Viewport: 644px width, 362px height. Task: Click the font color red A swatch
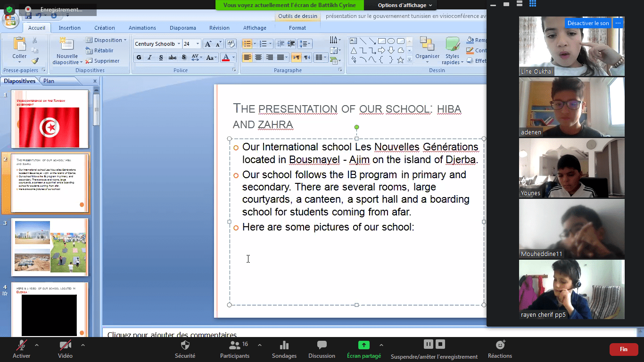[225, 58]
